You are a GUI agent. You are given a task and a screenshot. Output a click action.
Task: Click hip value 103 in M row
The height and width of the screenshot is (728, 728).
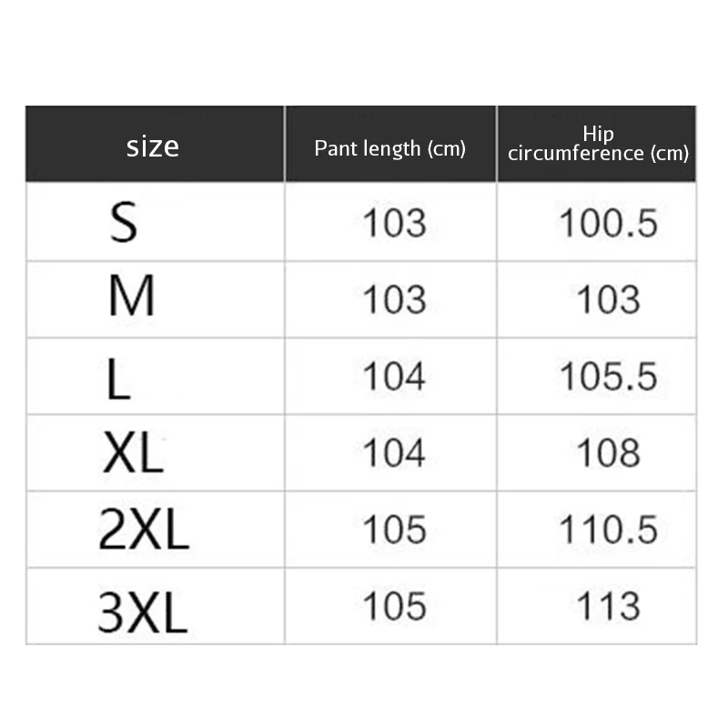[607, 299]
